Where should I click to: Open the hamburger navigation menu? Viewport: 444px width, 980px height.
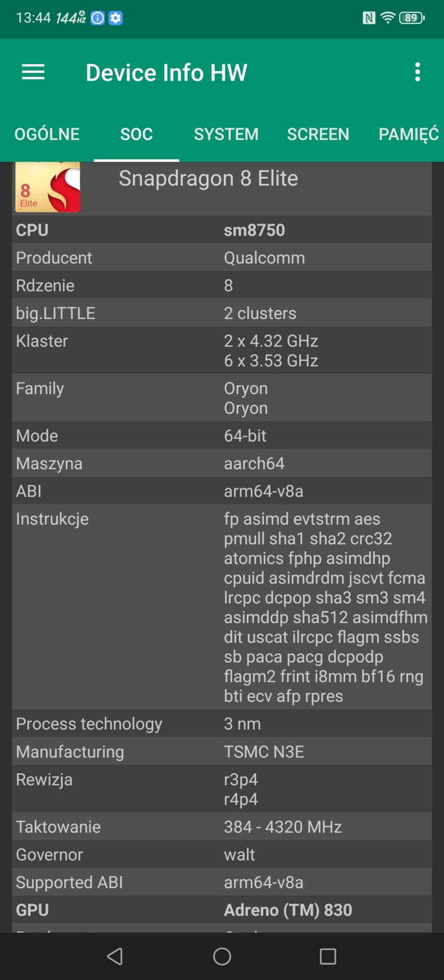pos(33,72)
